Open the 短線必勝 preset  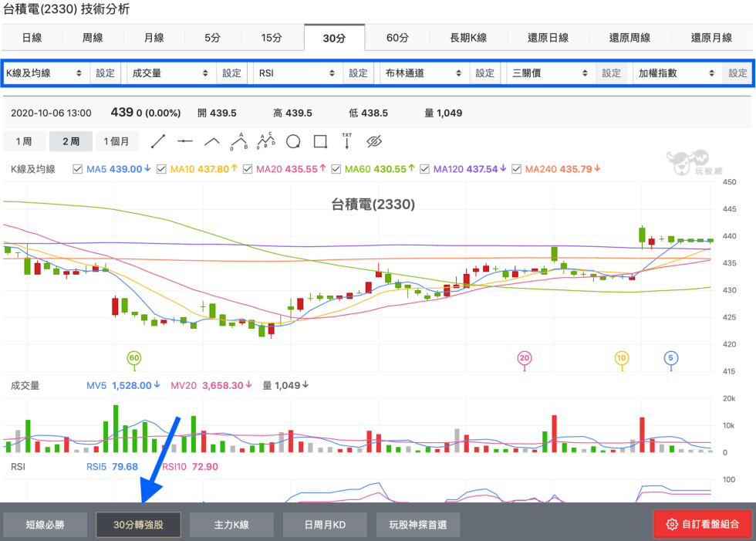[x=46, y=525]
